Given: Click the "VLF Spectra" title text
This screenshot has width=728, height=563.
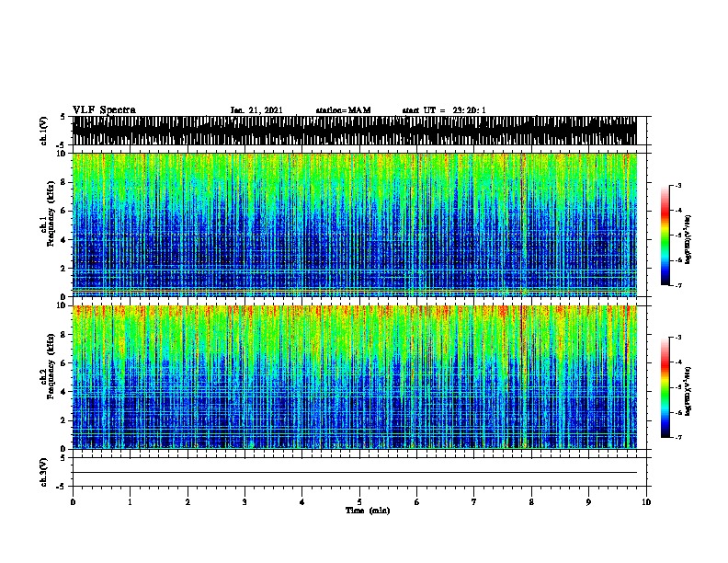Looking at the screenshot, I should 104,109.
